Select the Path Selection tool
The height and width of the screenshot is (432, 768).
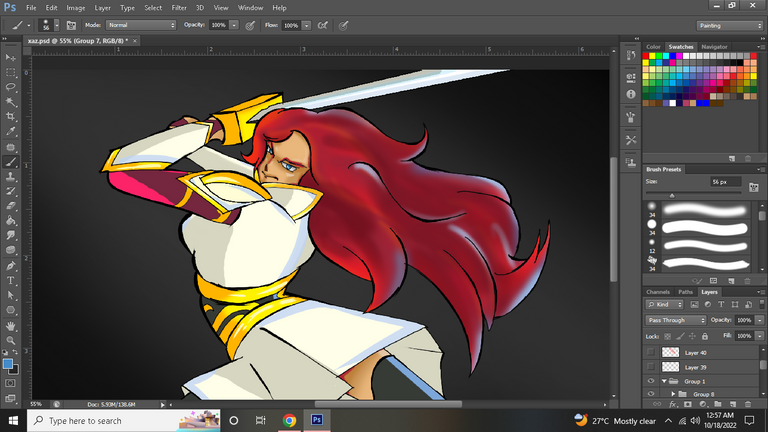click(x=10, y=295)
